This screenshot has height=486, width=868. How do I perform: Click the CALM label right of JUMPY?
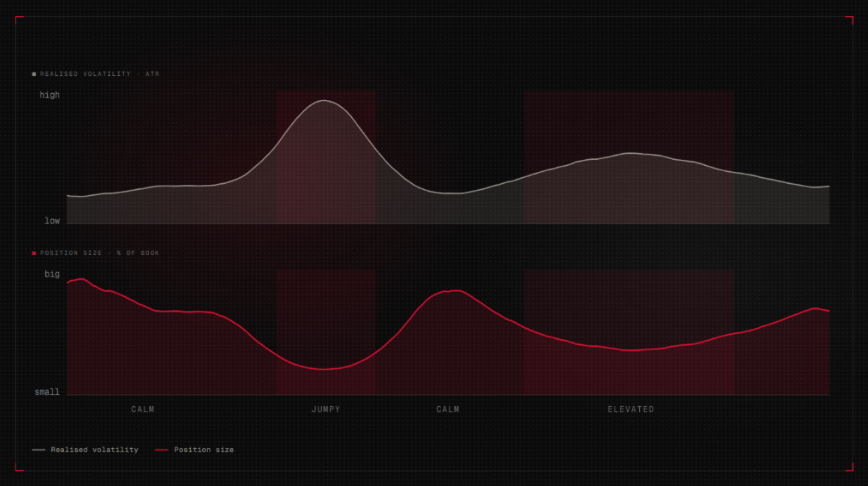click(448, 409)
